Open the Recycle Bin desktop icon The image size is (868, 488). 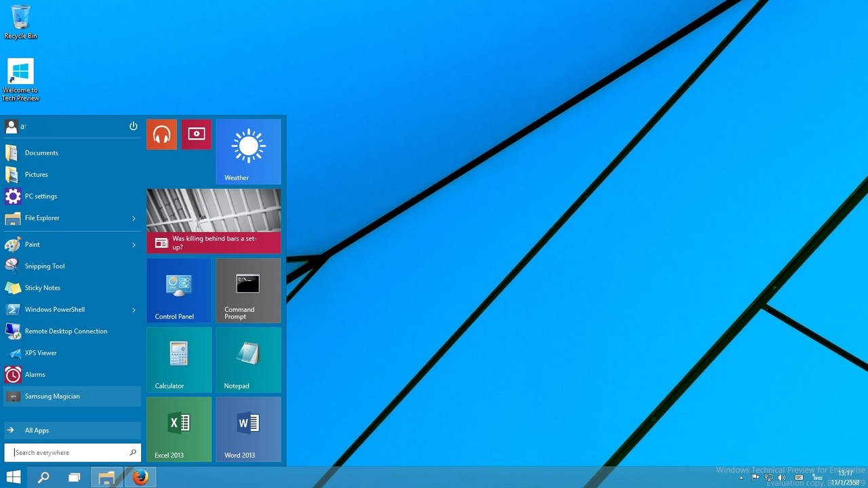click(20, 22)
